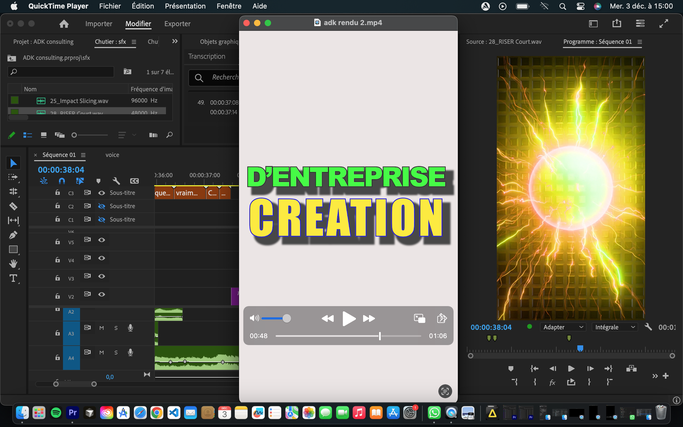Open the Intégrale playback resolution dropdown
683x427 pixels.
tap(615, 327)
